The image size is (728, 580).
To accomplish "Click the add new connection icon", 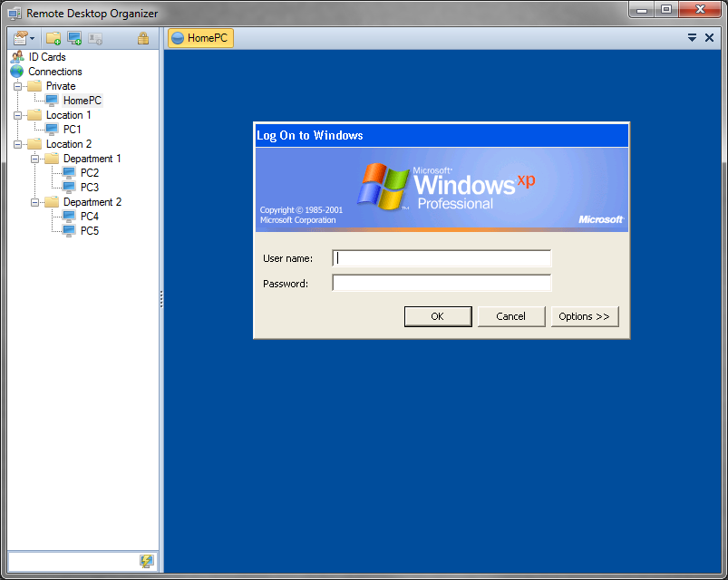I will pos(74,38).
